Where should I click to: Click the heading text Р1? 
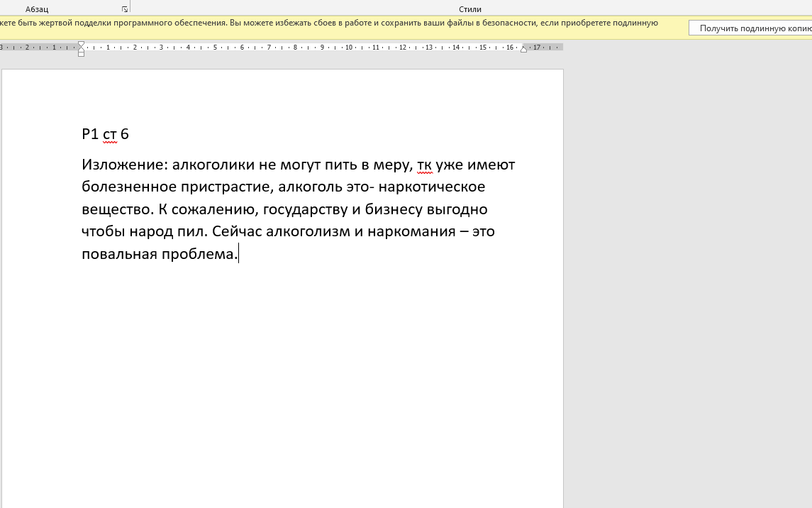coord(90,134)
